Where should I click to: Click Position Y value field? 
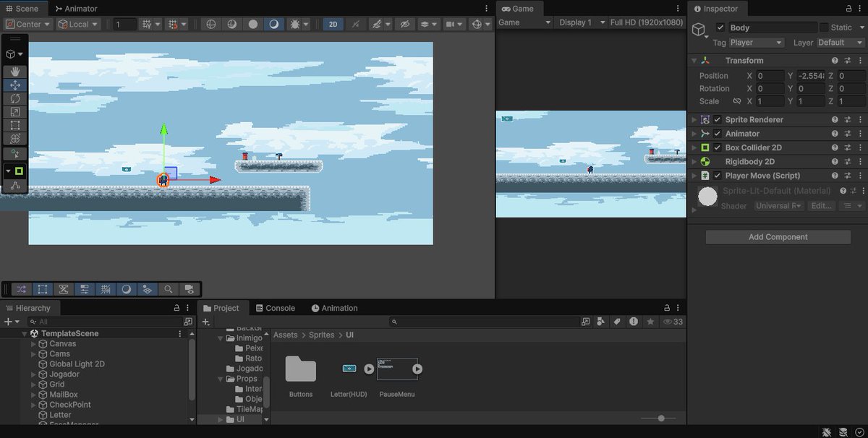[812, 76]
